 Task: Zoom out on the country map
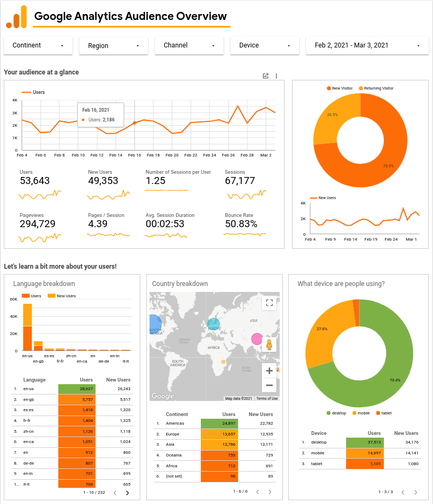click(x=269, y=385)
